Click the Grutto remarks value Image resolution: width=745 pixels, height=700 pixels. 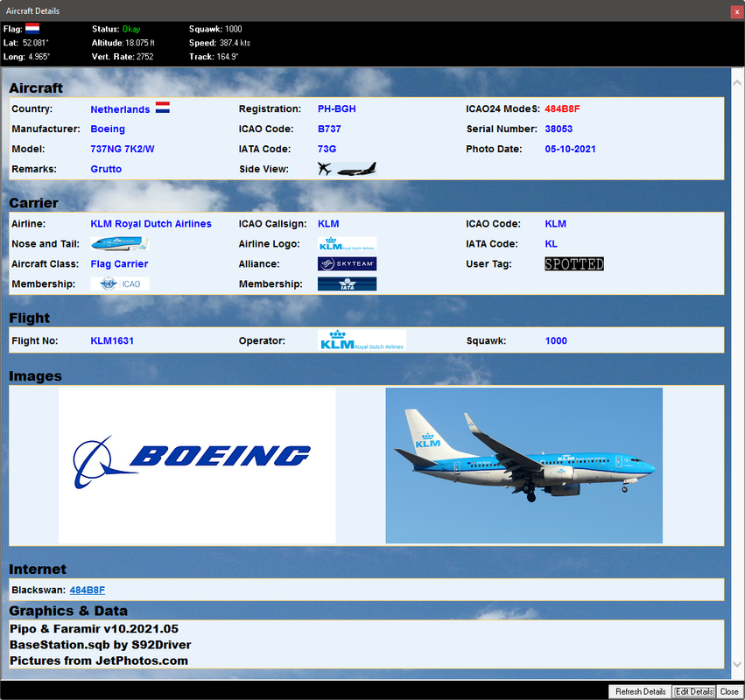[x=106, y=169]
